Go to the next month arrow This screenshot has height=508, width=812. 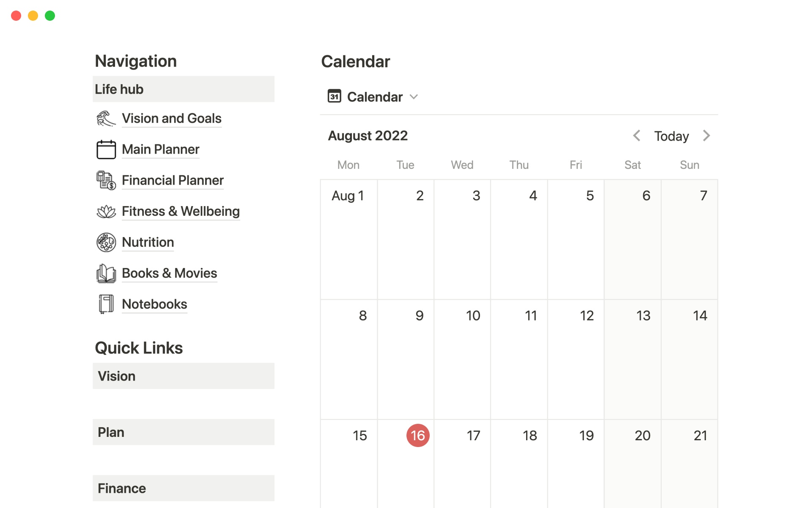click(706, 136)
